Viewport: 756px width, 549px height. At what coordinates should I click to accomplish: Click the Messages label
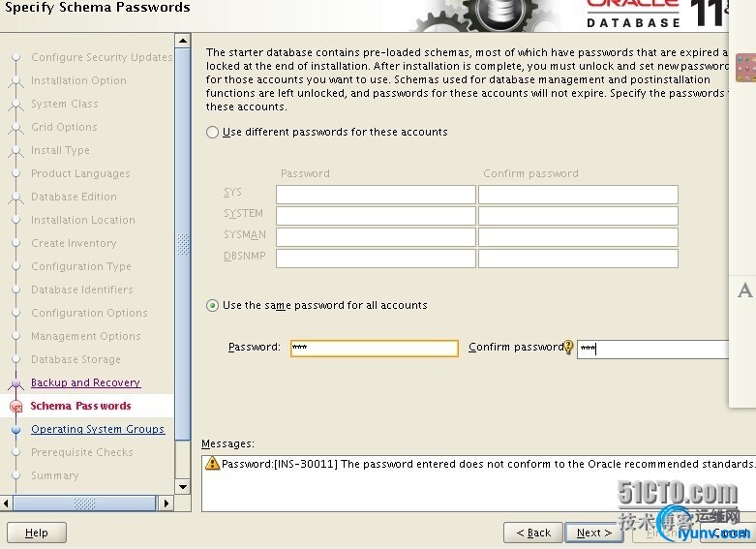pyautogui.click(x=227, y=443)
